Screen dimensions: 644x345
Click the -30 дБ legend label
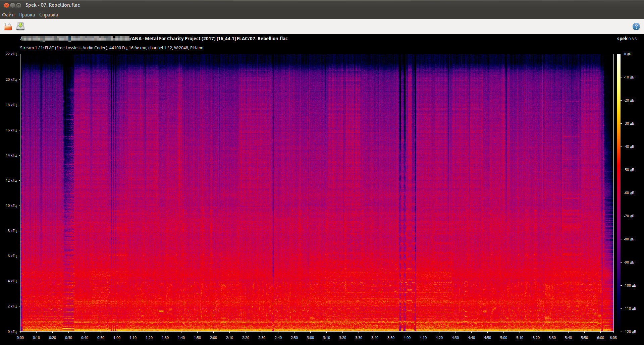[x=629, y=123]
